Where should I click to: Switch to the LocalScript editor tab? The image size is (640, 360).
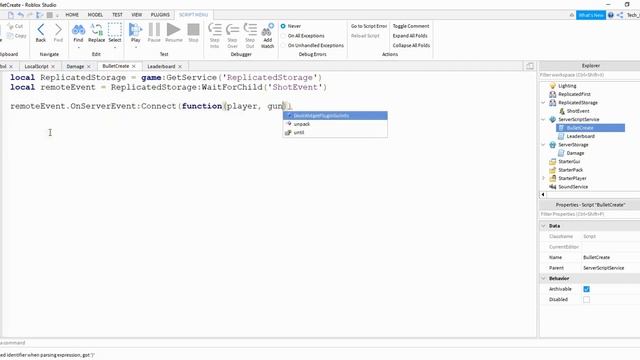36,66
